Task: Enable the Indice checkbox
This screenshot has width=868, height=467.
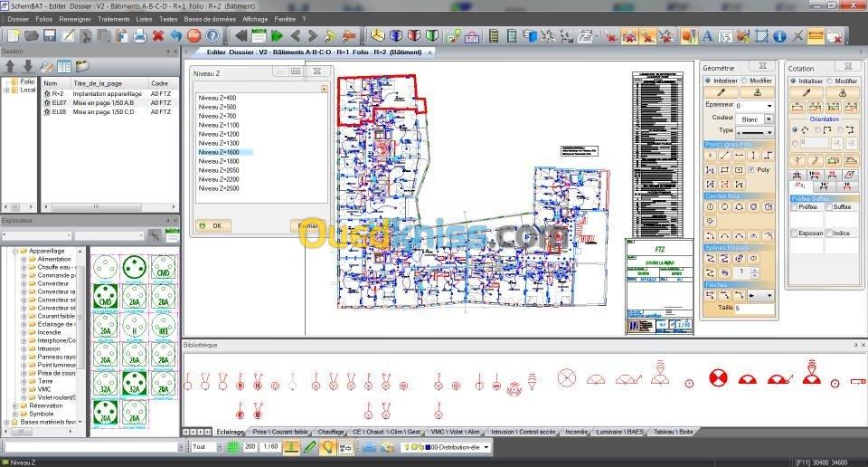Action: (x=829, y=233)
